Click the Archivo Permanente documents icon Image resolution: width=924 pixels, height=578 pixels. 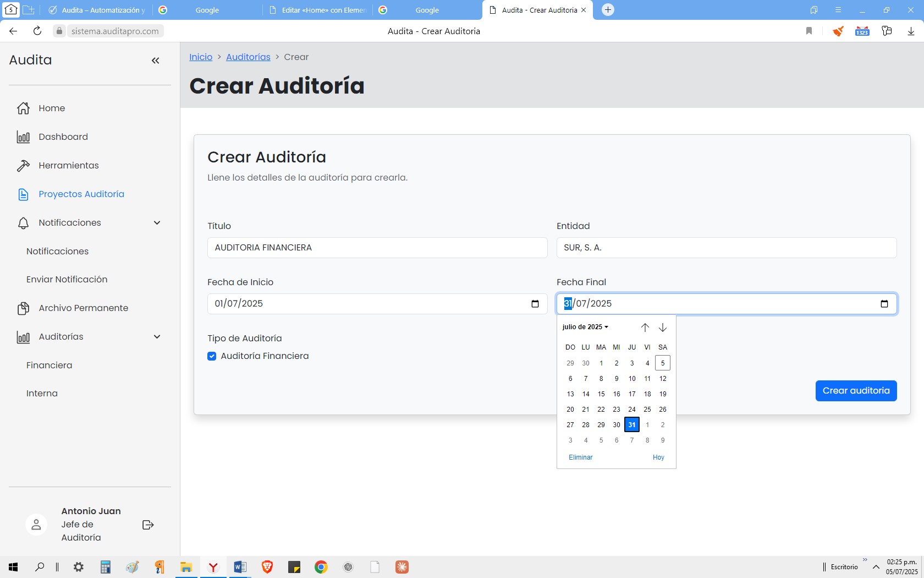point(23,308)
